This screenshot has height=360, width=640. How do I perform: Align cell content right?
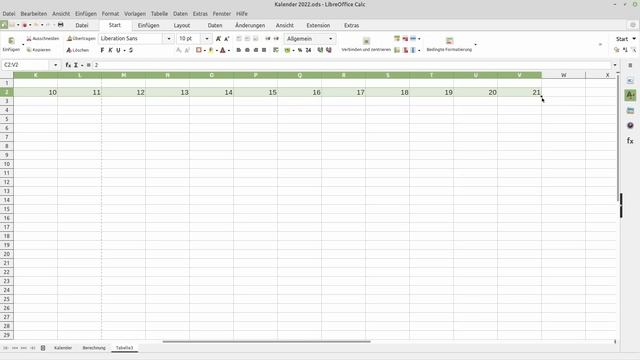[256, 50]
